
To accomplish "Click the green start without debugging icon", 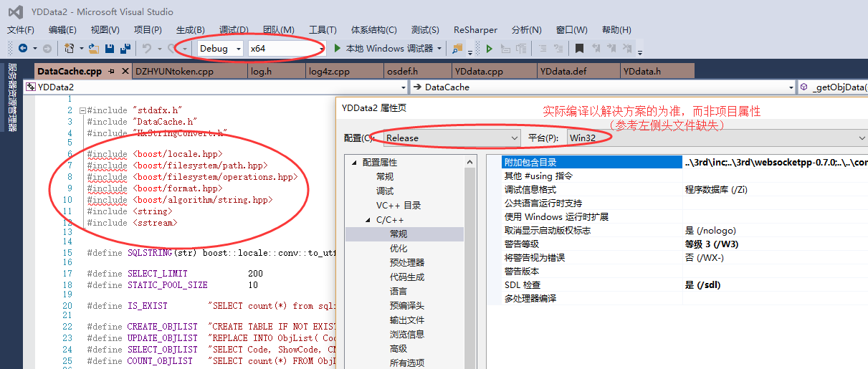I will point(490,49).
